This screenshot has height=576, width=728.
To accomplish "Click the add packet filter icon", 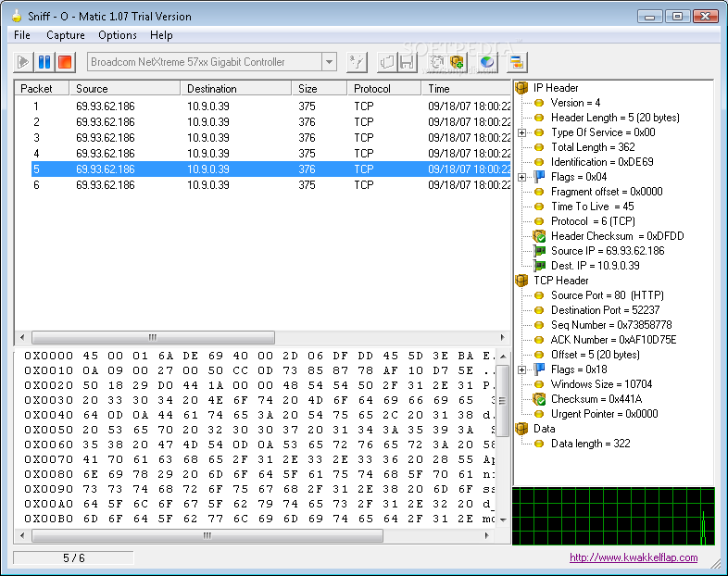I will [x=457, y=62].
